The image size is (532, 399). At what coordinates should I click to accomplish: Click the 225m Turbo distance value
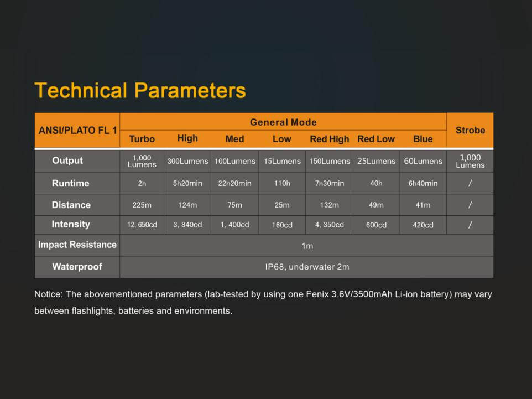(x=142, y=205)
